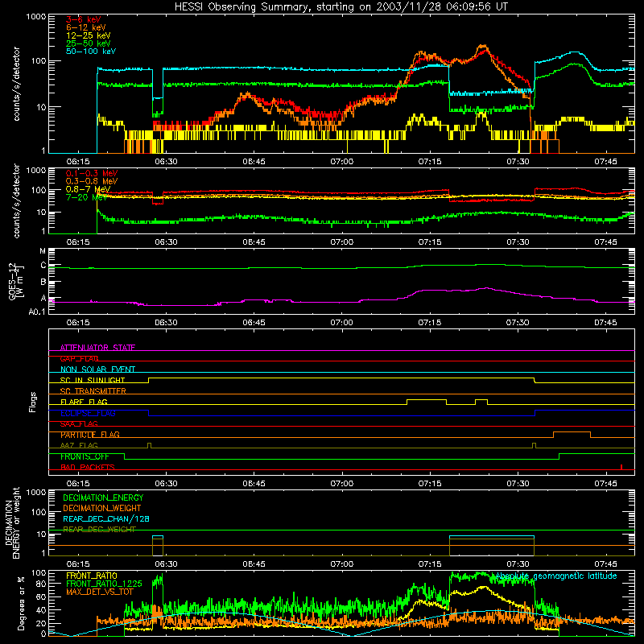
Task: Click the AAZ_FLAG label
Action: pyautogui.click(x=79, y=445)
